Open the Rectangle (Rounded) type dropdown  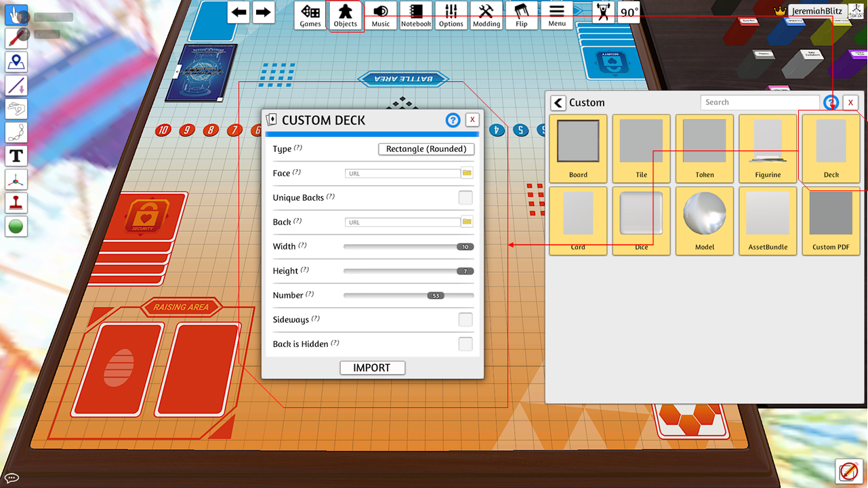pyautogui.click(x=426, y=148)
